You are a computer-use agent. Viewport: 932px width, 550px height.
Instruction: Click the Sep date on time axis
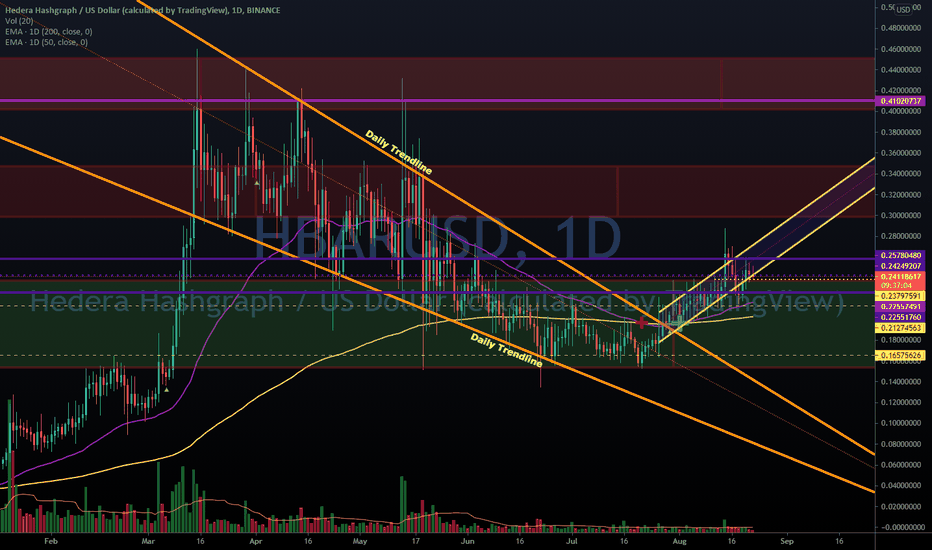[x=787, y=542]
